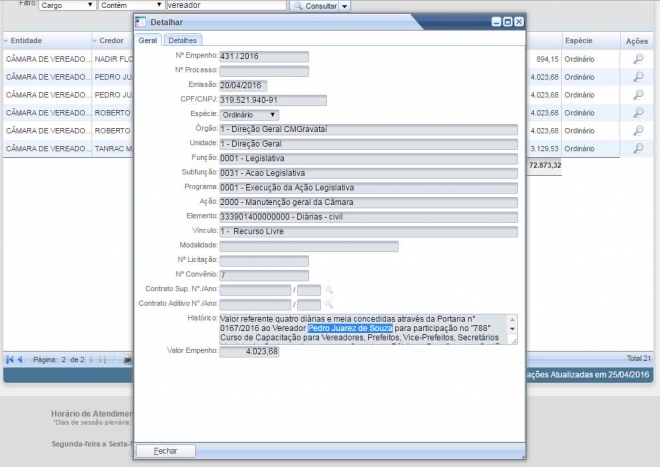The height and width of the screenshot is (467, 660).
Task: Maximize the Detalhar dialog window
Action: (507, 21)
